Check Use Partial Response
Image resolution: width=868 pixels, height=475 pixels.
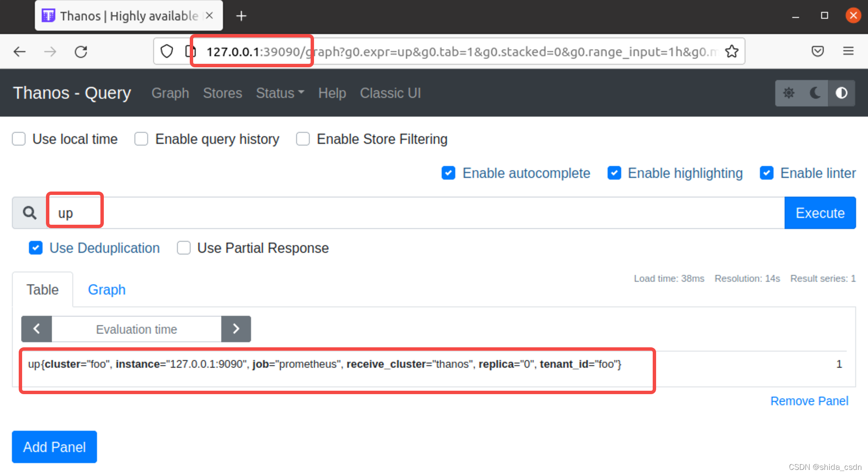184,248
